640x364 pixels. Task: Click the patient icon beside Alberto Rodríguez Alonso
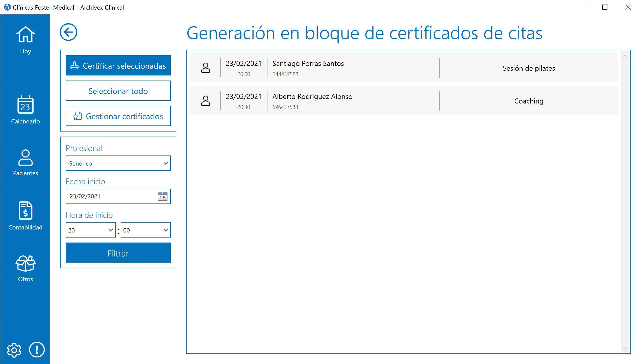pyautogui.click(x=206, y=101)
